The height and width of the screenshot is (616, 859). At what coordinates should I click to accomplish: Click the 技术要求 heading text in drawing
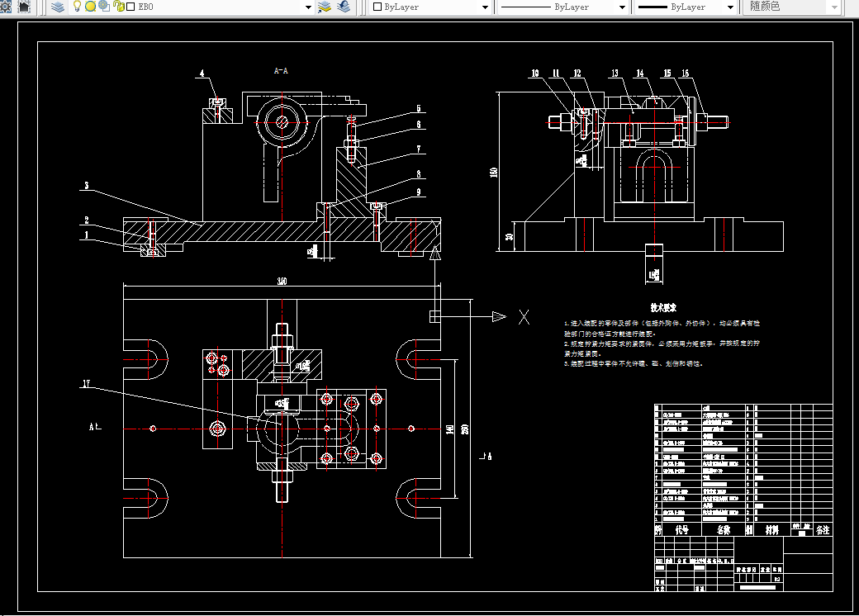click(x=663, y=308)
